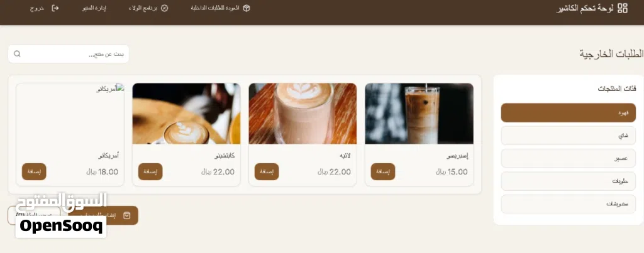Click the latte product photo
This screenshot has width=644, height=253.
pyautogui.click(x=303, y=114)
